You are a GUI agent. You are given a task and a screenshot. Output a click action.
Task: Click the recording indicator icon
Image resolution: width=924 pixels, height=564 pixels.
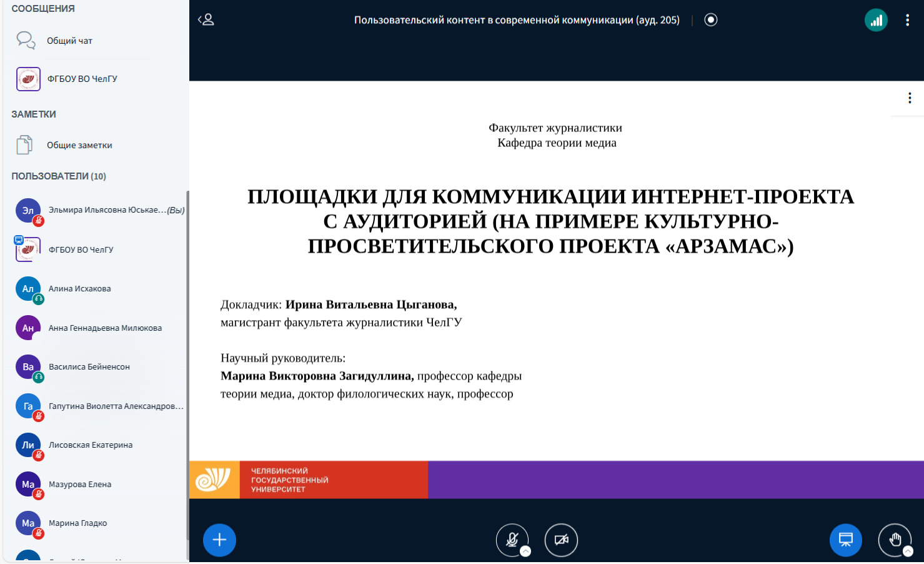710,20
